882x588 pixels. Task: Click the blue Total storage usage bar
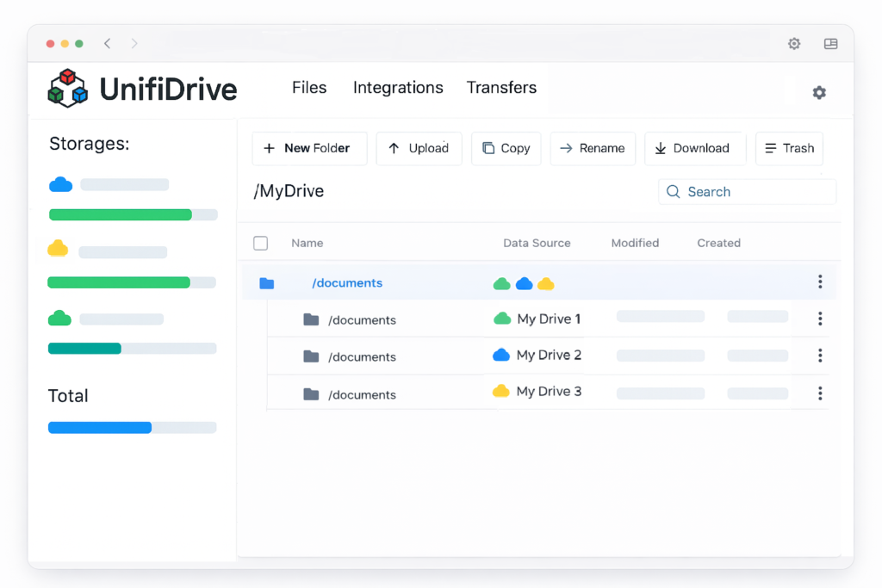[x=100, y=428]
